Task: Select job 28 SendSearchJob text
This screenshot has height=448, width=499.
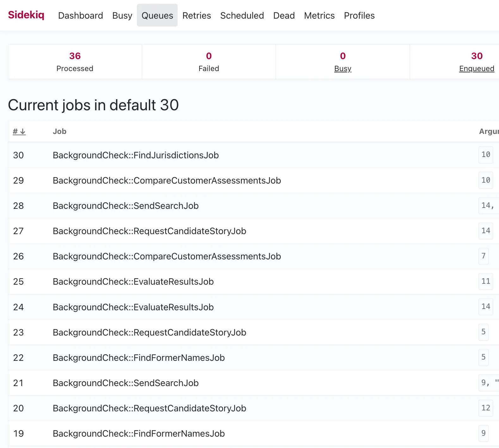Action: pyautogui.click(x=126, y=206)
